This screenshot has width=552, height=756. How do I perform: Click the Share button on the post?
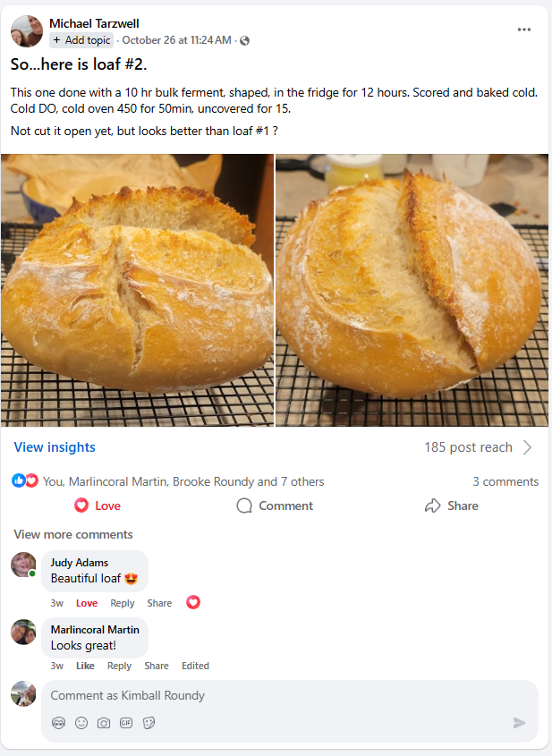point(452,505)
